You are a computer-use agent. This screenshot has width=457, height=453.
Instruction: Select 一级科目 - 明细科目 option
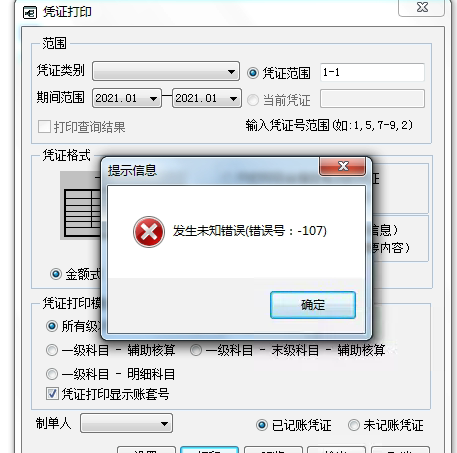click(52, 374)
